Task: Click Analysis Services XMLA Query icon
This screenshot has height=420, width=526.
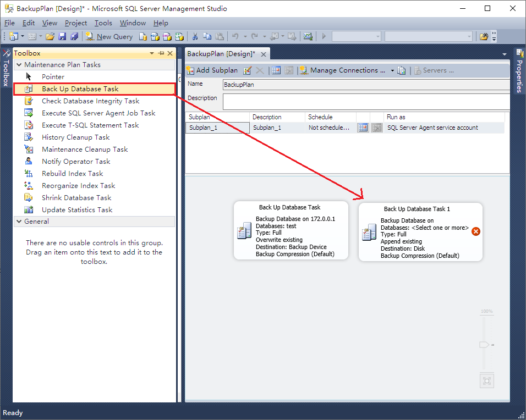Action: 179,36
